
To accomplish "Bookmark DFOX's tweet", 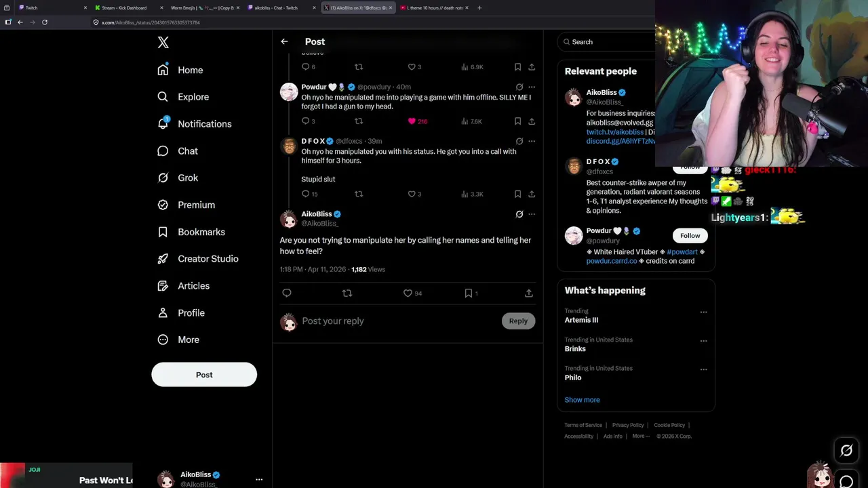I will coord(517,194).
